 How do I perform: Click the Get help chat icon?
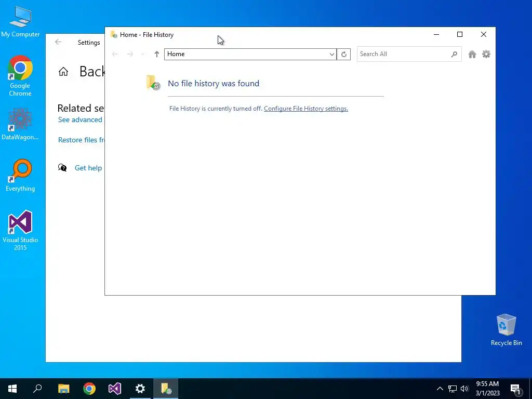[x=62, y=168]
